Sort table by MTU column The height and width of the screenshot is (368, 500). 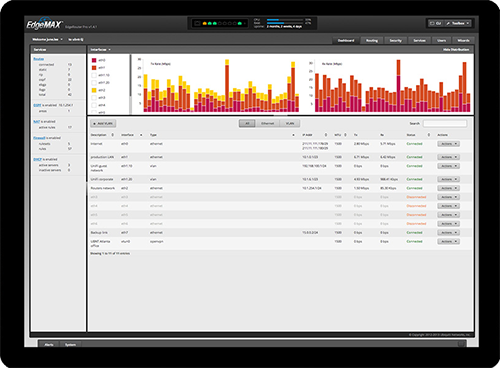(345, 135)
